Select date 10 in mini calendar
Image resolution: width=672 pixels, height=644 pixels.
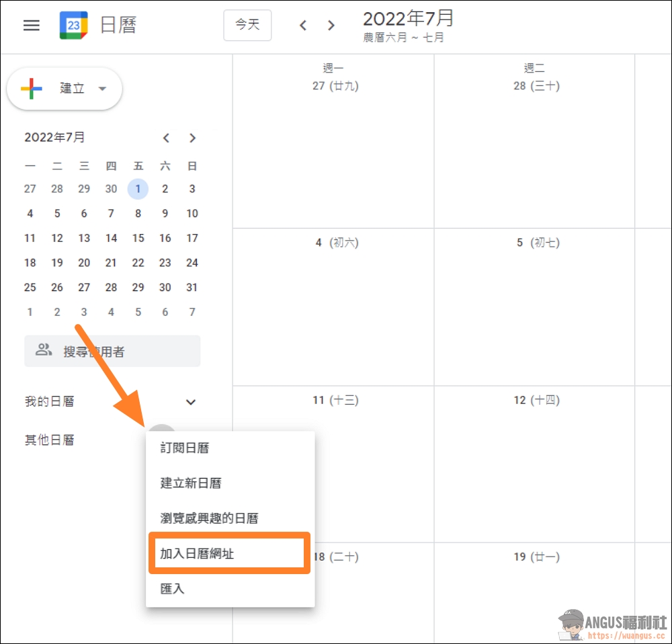[192, 214]
